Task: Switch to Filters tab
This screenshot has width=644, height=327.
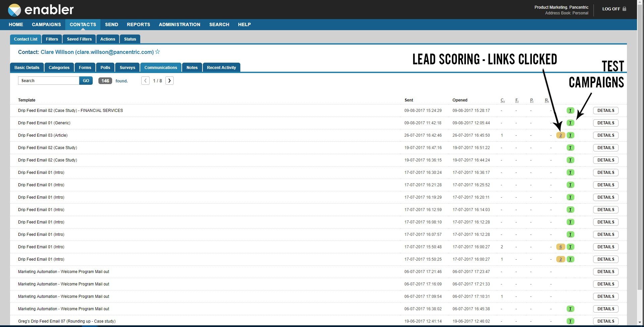Action: click(x=52, y=39)
